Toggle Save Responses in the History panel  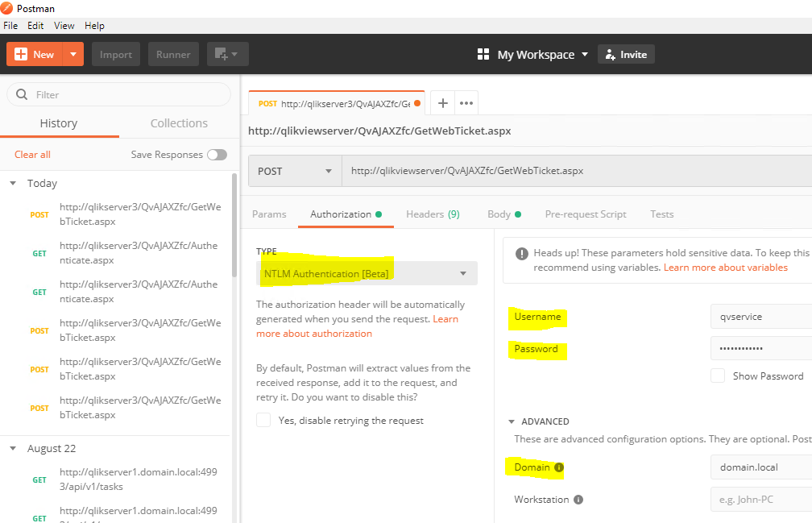216,154
